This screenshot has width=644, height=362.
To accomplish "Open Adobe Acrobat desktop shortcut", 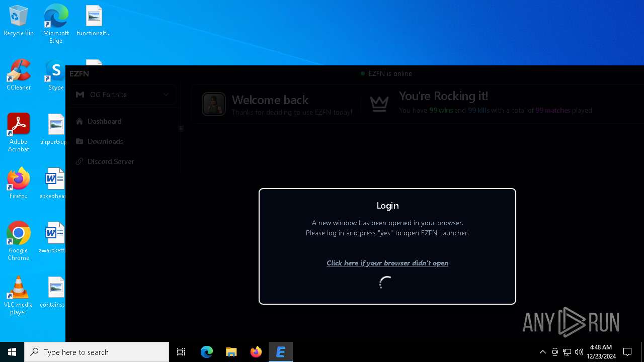I will (19, 133).
